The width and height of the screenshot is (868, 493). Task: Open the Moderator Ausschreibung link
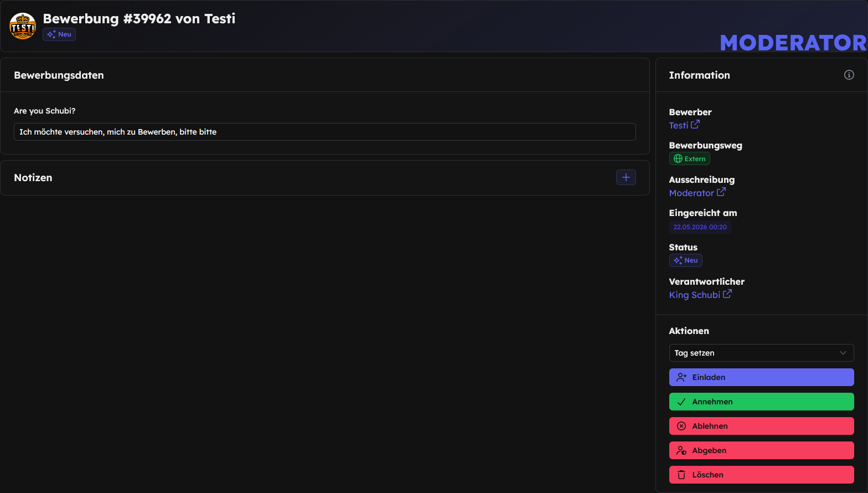[x=691, y=193]
